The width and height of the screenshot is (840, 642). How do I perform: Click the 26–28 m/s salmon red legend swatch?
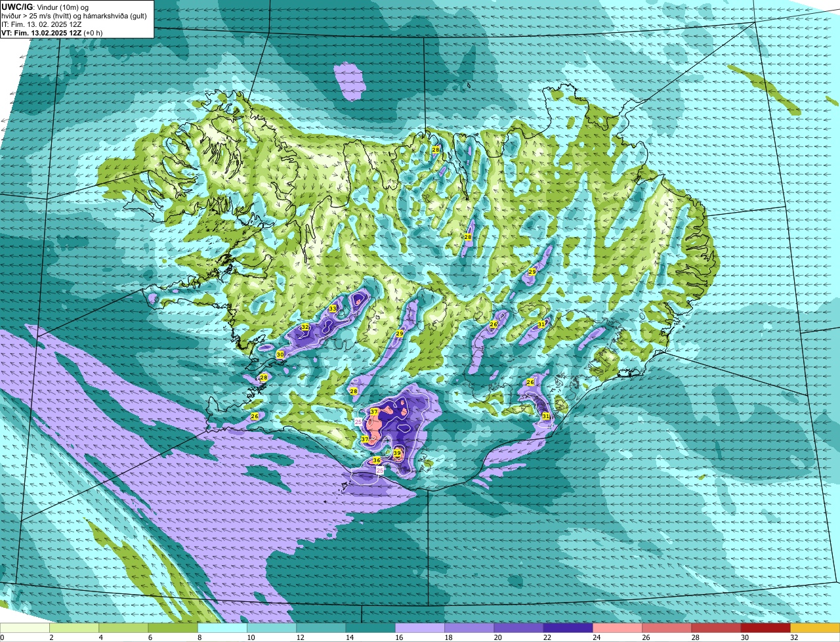coord(667,628)
